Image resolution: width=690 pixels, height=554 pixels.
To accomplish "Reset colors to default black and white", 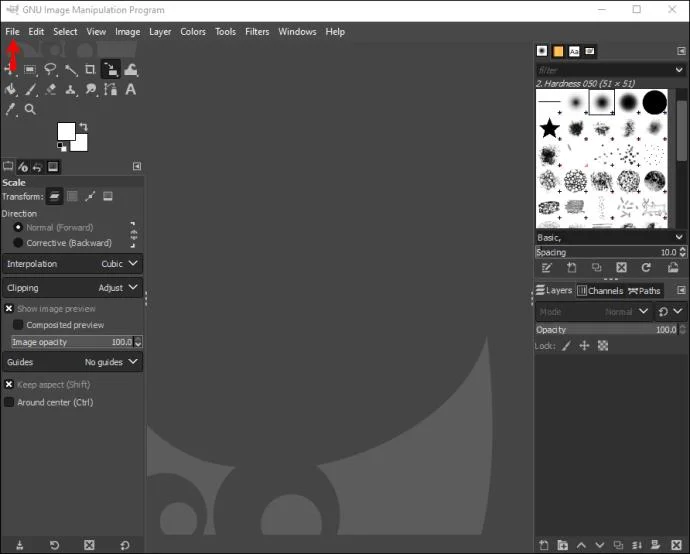I will (62, 147).
